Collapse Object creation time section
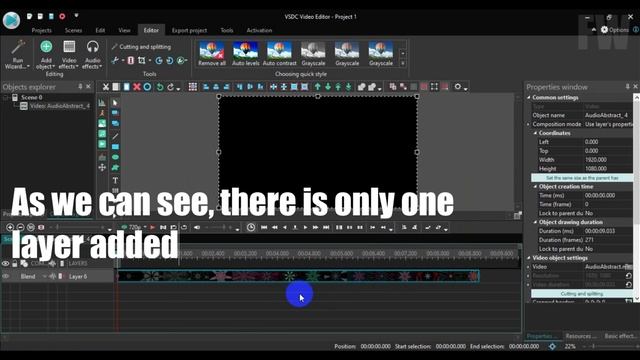 click(x=536, y=187)
